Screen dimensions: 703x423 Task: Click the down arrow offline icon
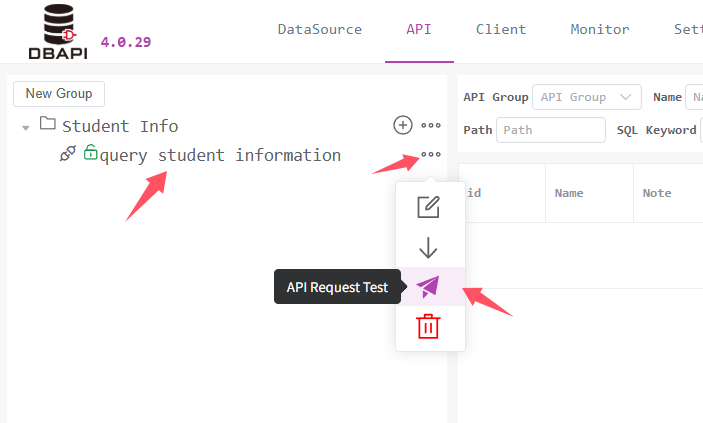[x=428, y=248]
